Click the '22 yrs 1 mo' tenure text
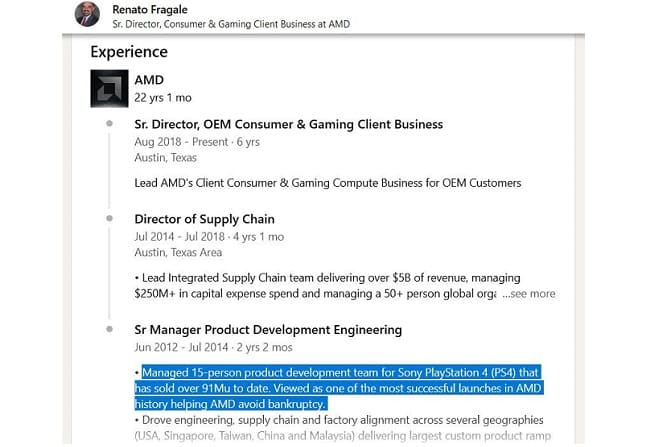This screenshot has width=650, height=447. coord(163,98)
